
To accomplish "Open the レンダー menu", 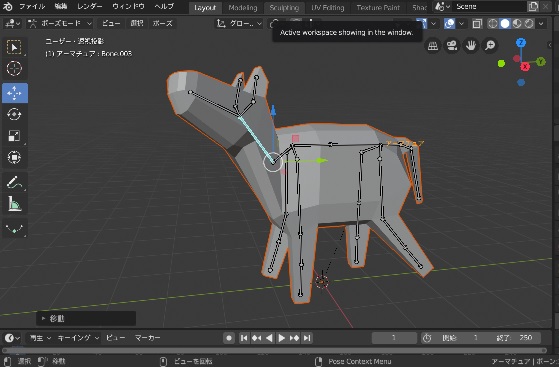I will [89, 6].
